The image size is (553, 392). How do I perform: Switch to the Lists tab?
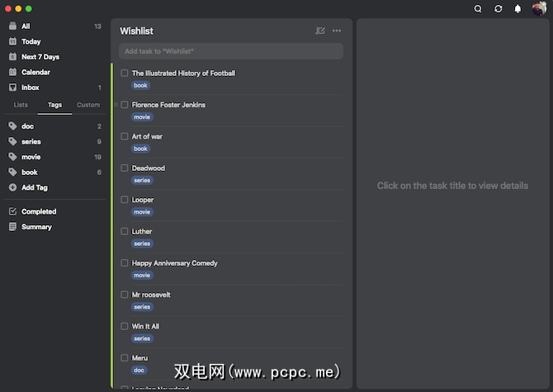[21, 105]
